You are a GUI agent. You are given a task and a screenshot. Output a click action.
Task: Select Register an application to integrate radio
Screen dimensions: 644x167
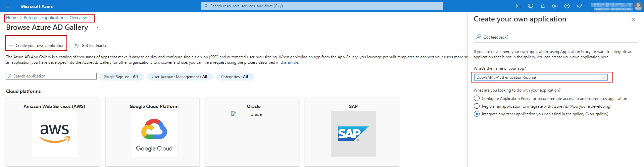[477, 106]
